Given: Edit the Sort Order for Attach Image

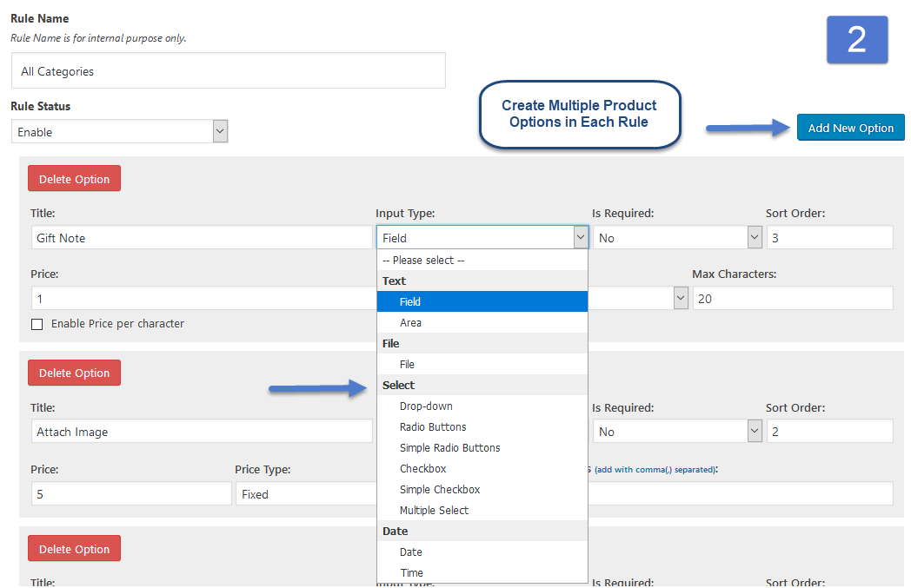Looking at the screenshot, I should tap(829, 431).
